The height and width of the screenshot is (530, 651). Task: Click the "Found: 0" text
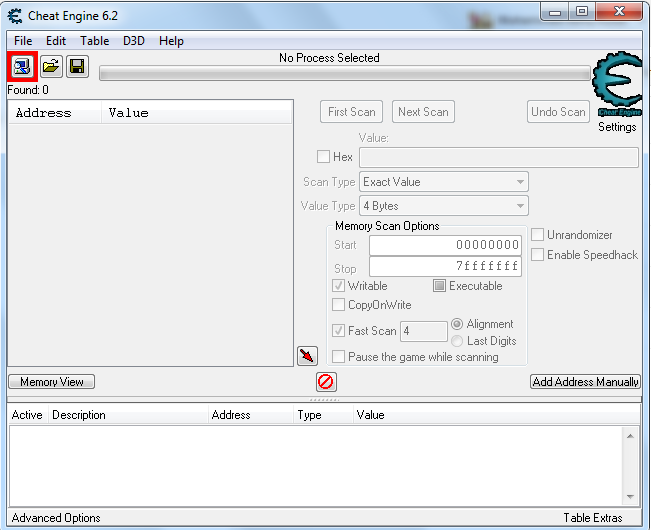pyautogui.click(x=28, y=90)
